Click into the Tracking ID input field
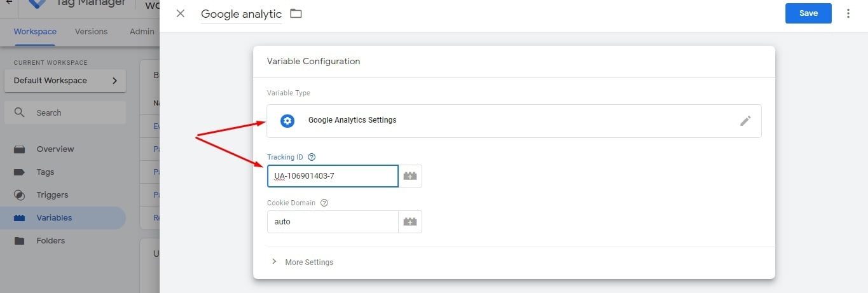 (x=333, y=176)
